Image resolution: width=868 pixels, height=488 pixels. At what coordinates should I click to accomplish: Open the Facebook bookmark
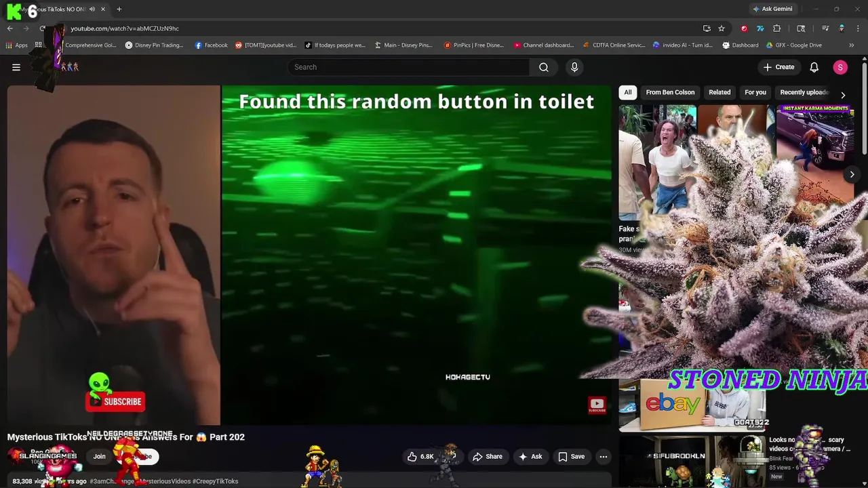[x=211, y=45]
